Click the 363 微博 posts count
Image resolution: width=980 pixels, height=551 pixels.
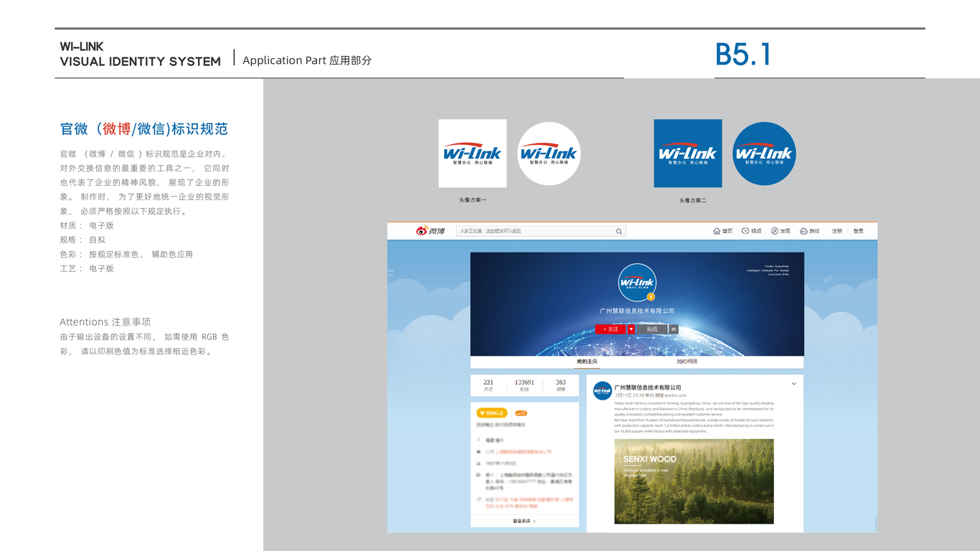561,385
